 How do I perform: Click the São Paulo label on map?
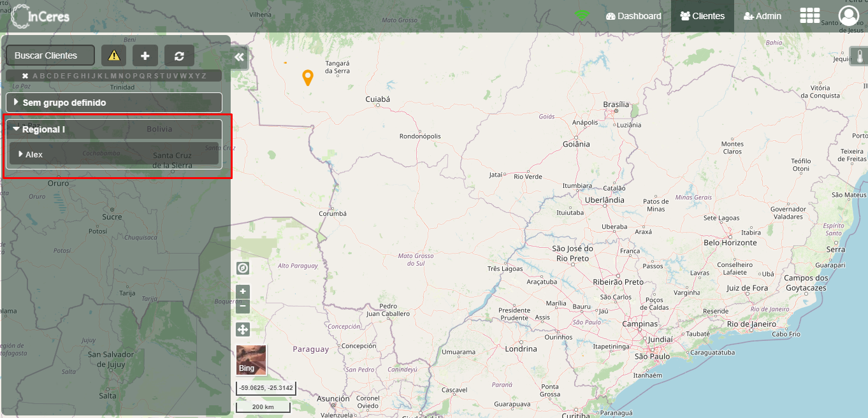pos(652,356)
